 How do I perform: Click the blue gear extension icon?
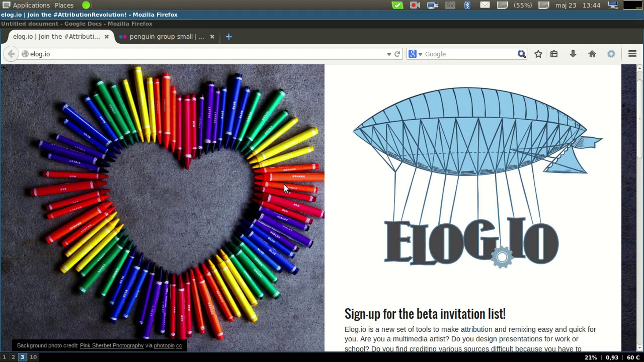tap(611, 54)
